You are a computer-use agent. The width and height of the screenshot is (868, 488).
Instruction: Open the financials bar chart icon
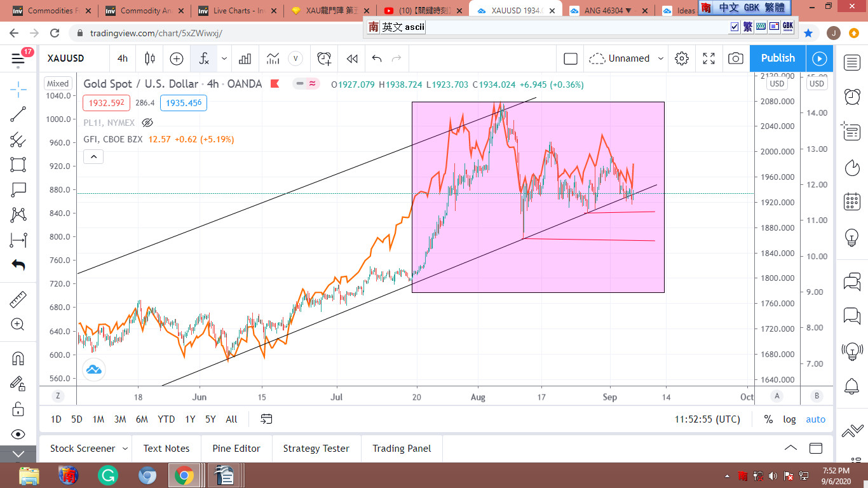[245, 58]
